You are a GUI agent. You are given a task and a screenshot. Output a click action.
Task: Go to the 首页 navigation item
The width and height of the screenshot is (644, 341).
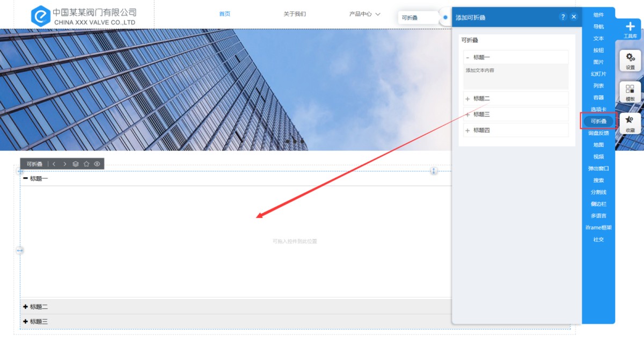point(225,14)
